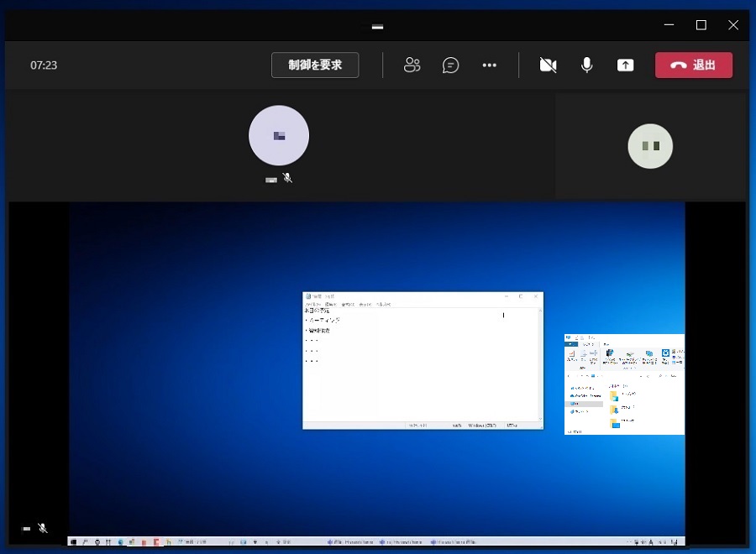
Task: Click the muted mic icon in the shared screen corner
Action: pyautogui.click(x=43, y=528)
